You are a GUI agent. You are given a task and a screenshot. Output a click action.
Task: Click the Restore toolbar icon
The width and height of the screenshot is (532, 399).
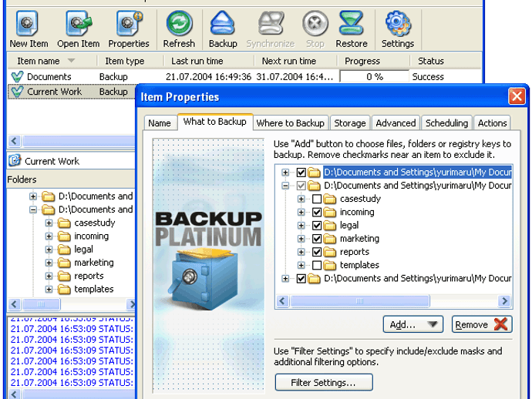[x=352, y=23]
